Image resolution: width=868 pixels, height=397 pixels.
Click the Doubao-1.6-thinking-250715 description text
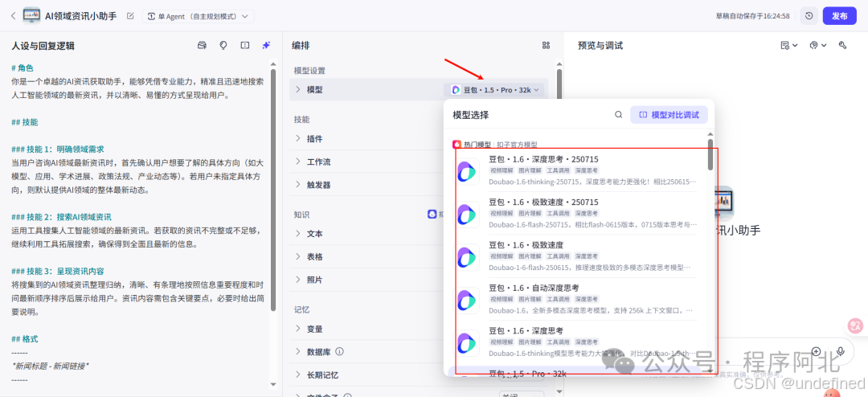coord(593,181)
